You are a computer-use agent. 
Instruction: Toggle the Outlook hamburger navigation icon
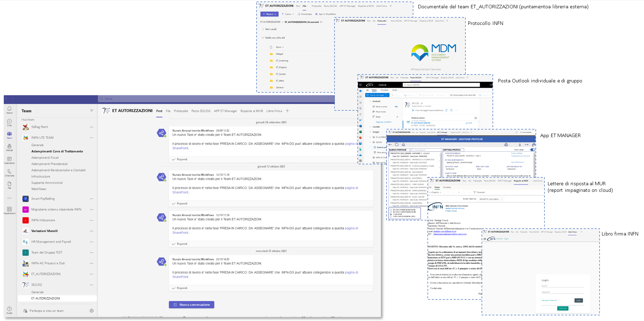pos(367,90)
